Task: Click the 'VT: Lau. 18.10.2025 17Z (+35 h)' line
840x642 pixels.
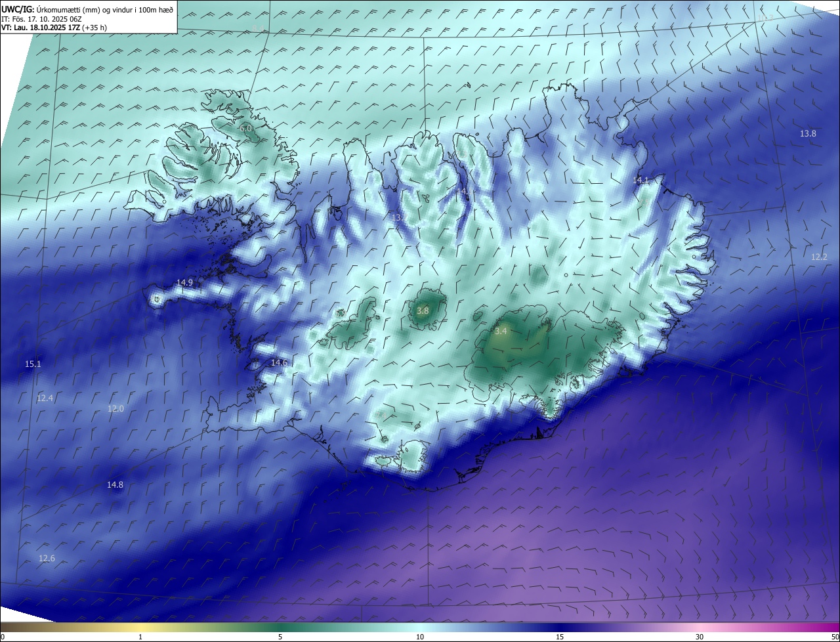Action: (54, 28)
